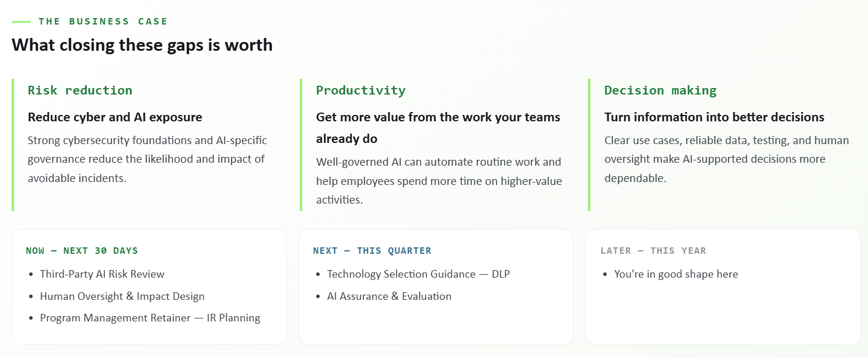Click the Risk reduction description paragraph
This screenshot has height=357, width=868.
(147, 159)
